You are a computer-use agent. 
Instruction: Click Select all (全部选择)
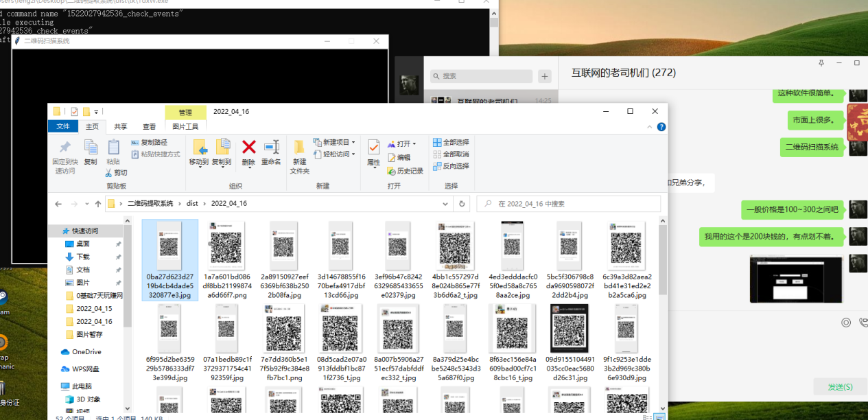coord(451,142)
